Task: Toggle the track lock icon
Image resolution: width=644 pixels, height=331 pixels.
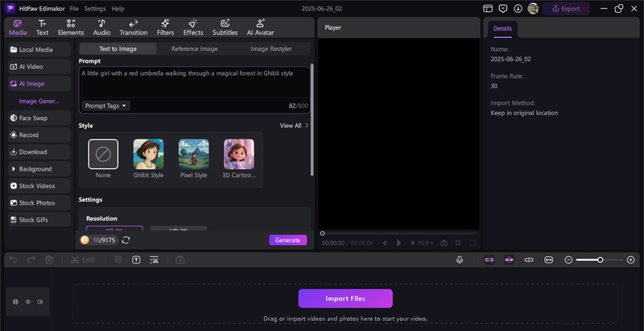Action: tap(15, 302)
